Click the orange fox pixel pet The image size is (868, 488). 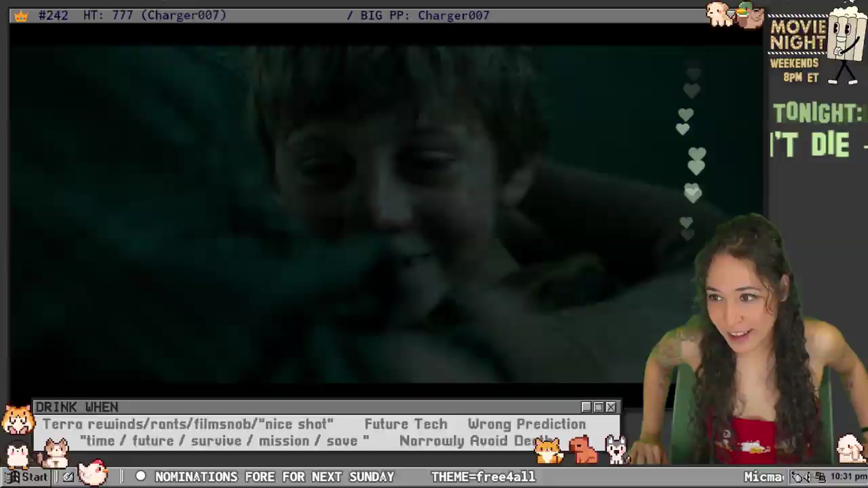(x=548, y=450)
